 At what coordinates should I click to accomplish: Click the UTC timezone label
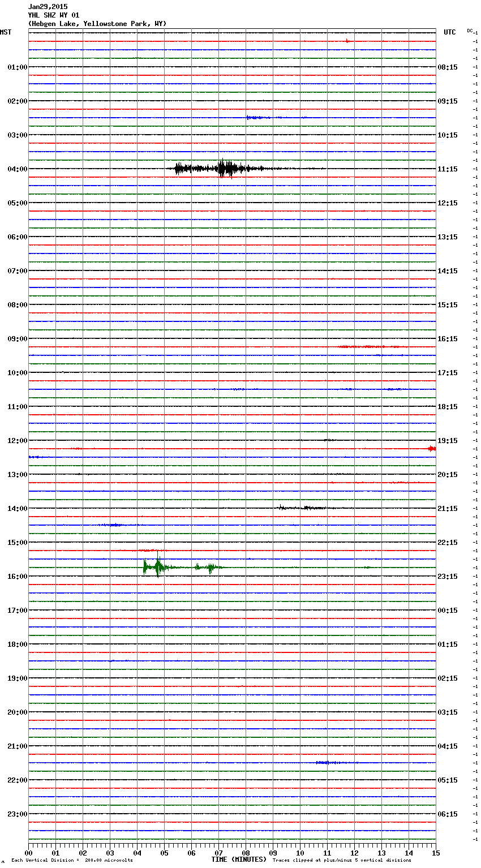450,32
